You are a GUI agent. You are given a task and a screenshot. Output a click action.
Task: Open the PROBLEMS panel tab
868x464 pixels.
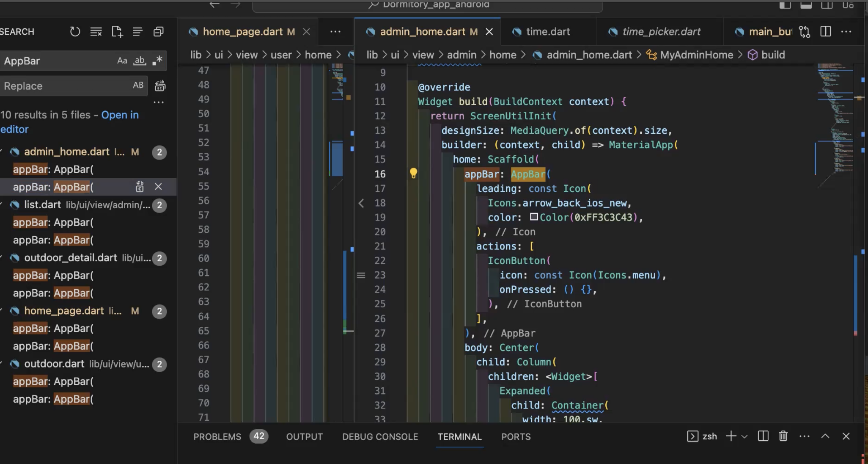(217, 436)
